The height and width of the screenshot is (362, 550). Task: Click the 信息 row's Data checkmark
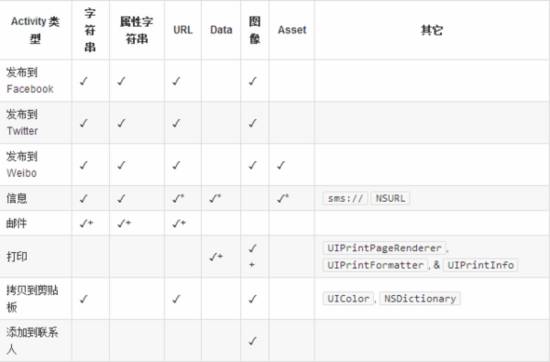215,199
